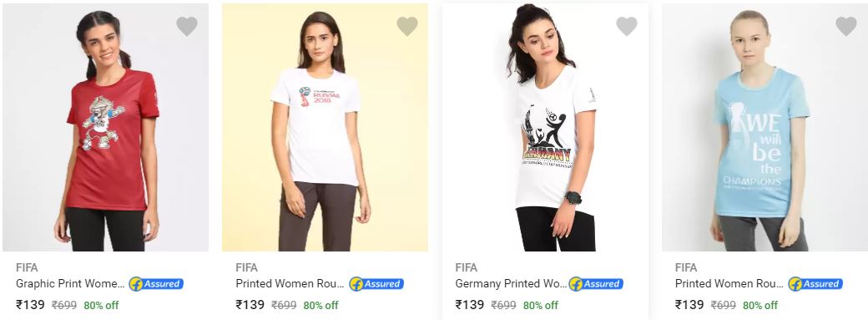View the light blue Champions t-shirt photo
Screen dimensions: 868x320
[765, 128]
